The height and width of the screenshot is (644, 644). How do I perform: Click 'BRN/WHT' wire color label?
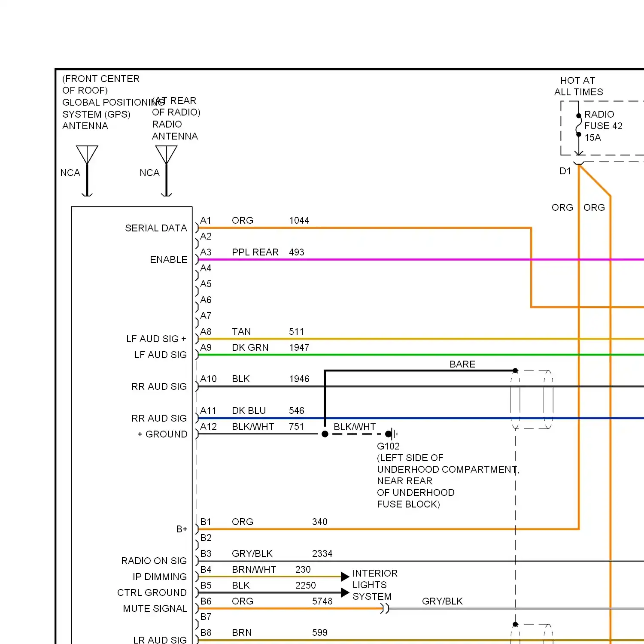pos(254,569)
